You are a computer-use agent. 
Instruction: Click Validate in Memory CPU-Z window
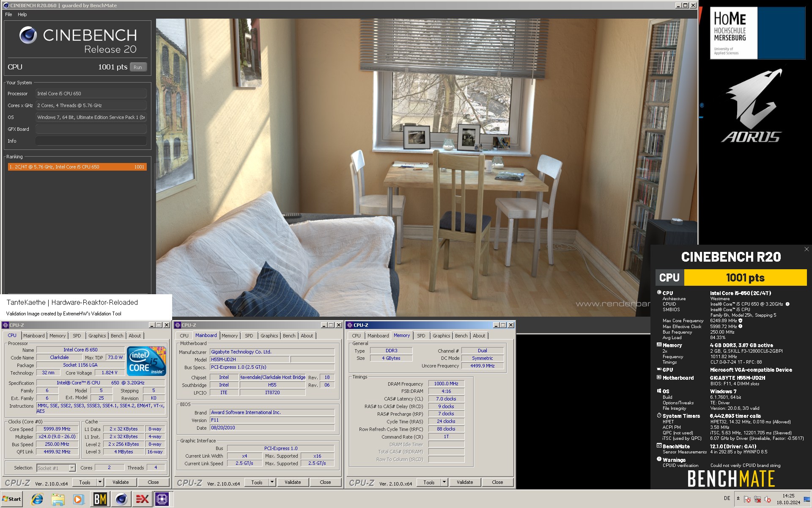pos(465,482)
